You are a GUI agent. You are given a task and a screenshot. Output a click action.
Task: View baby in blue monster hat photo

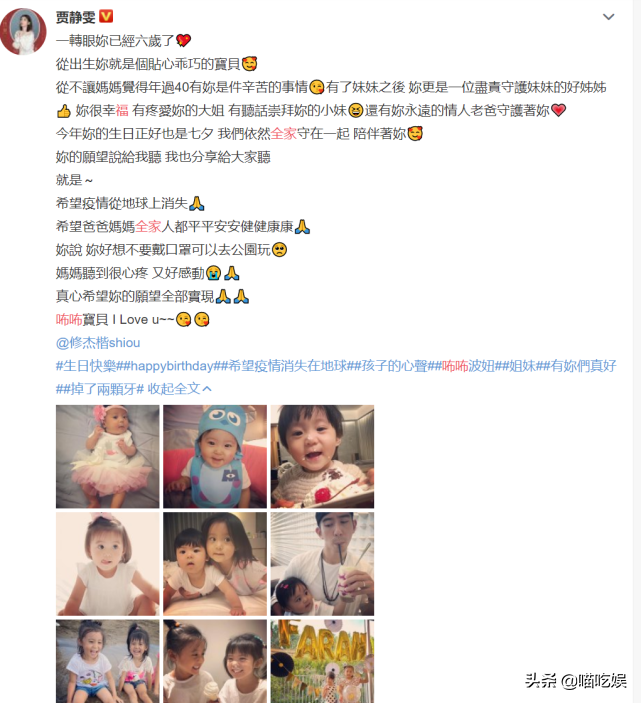click(215, 456)
